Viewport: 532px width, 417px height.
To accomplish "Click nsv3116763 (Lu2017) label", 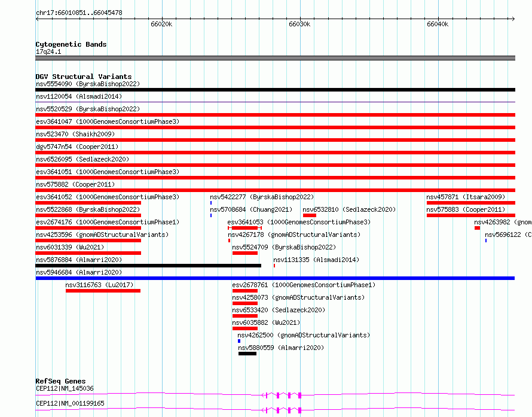I will click(99, 285).
